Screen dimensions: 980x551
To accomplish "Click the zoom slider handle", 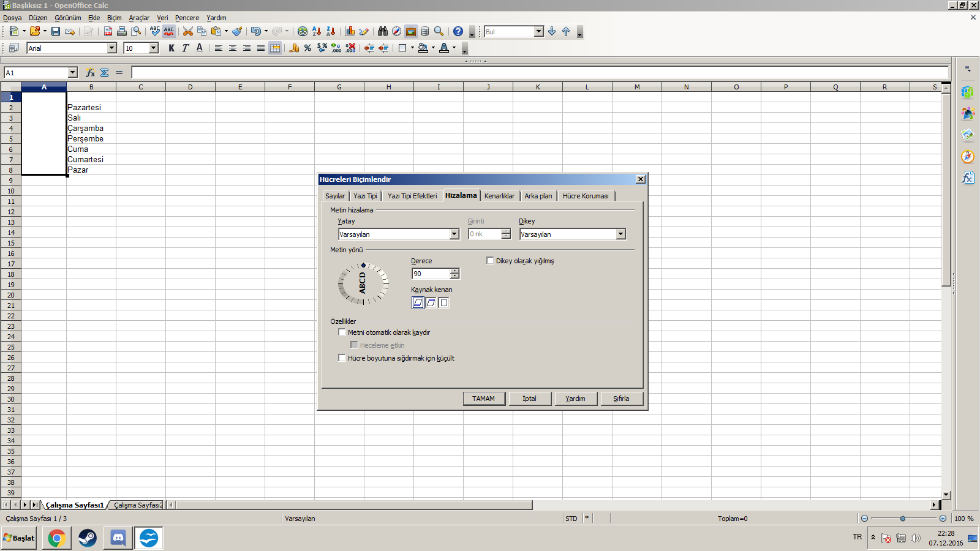I will click(x=903, y=519).
